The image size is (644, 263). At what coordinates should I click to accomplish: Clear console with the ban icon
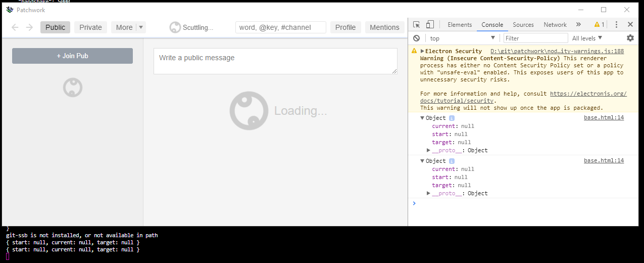pos(416,38)
